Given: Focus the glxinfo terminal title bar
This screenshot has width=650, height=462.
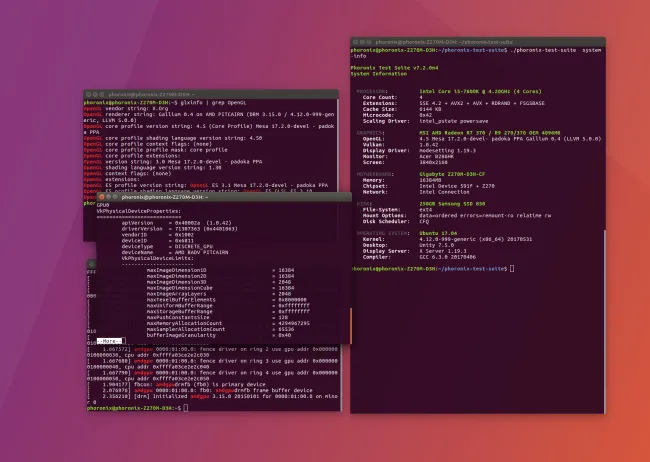Looking at the screenshot, I should pyautogui.click(x=211, y=95).
